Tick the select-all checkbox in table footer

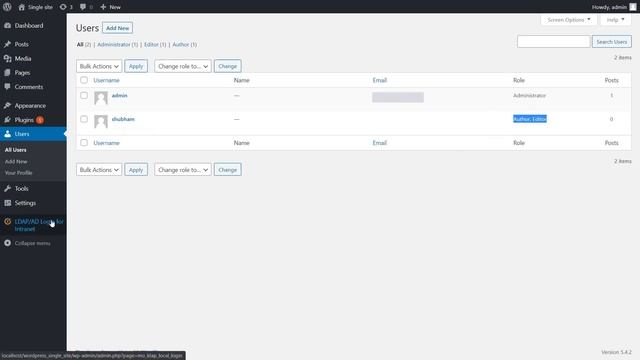84,143
